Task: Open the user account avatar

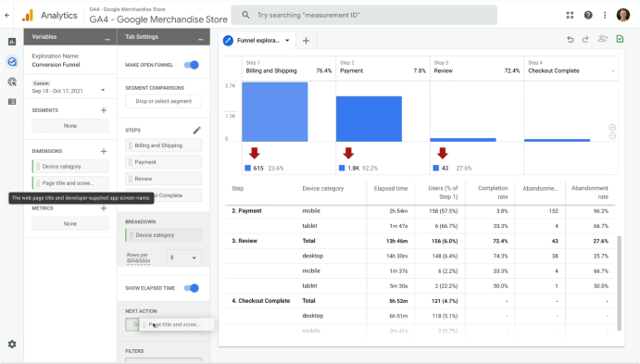Action: click(622, 15)
